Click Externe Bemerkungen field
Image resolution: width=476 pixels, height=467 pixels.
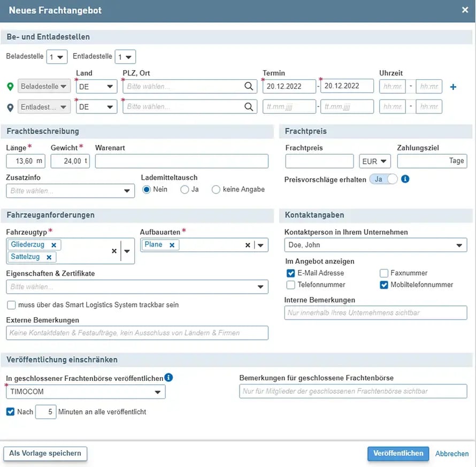[x=137, y=333]
